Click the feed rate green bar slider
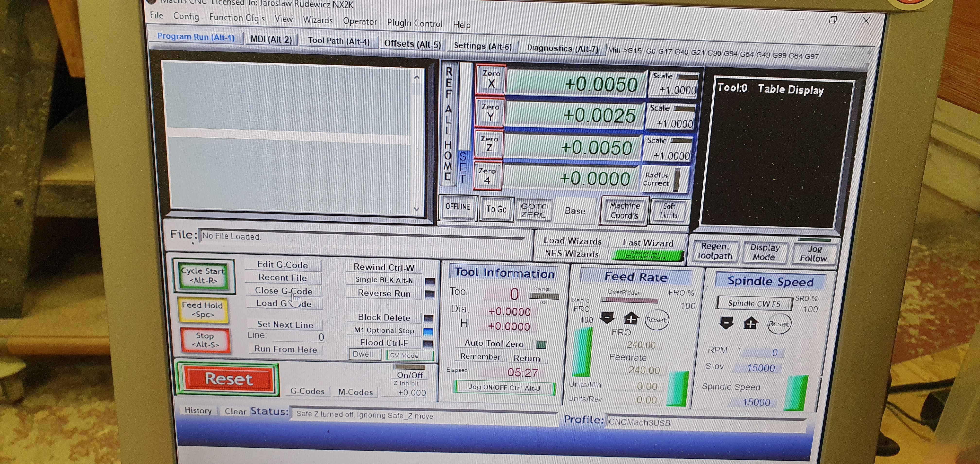The height and width of the screenshot is (464, 980). [678, 389]
